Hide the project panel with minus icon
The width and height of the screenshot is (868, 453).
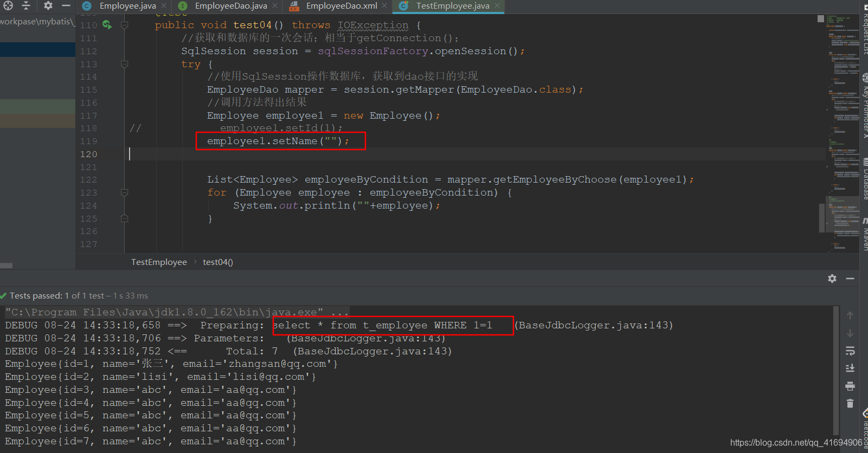[x=66, y=5]
